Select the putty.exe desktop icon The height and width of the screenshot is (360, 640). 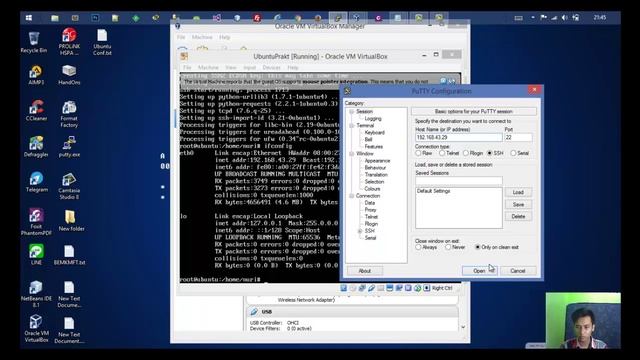click(69, 147)
